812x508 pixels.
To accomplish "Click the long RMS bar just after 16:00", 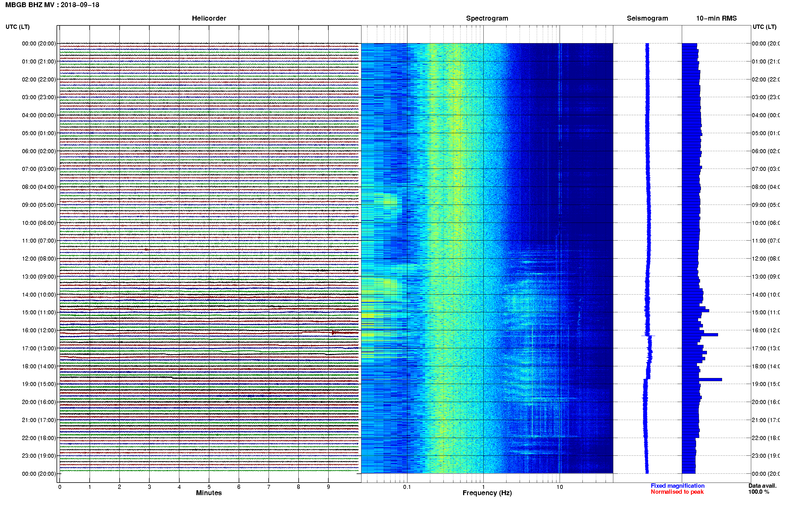I will [x=700, y=335].
